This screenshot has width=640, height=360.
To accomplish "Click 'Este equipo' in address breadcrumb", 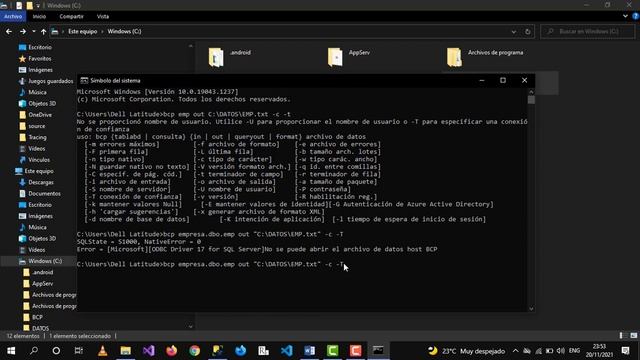I will 82,31.
